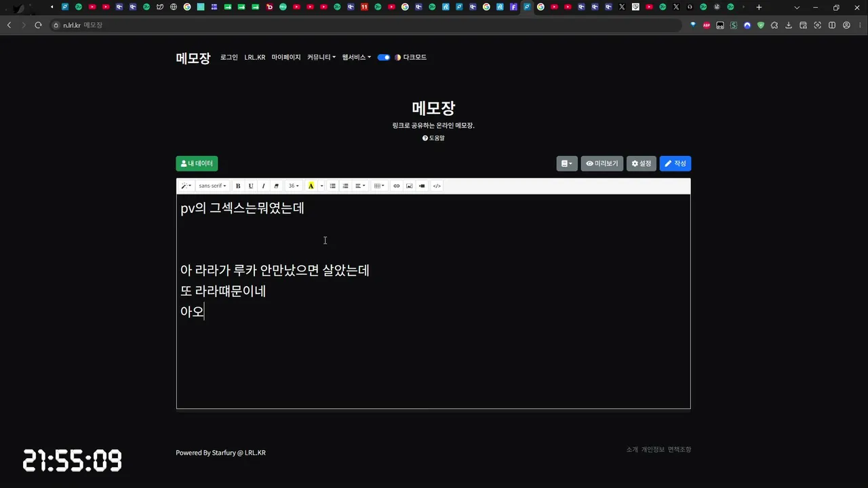
Task: Click the 소개 footer link
Action: (632, 449)
